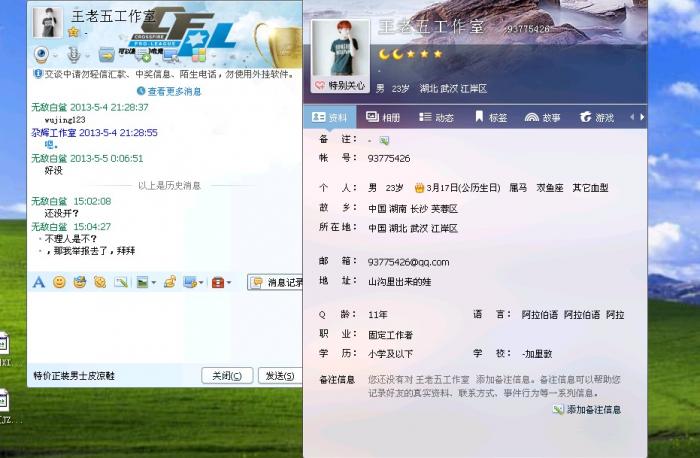The width and height of the screenshot is (700, 458).
Task: Click the 关闭(C) close button
Action: click(227, 376)
